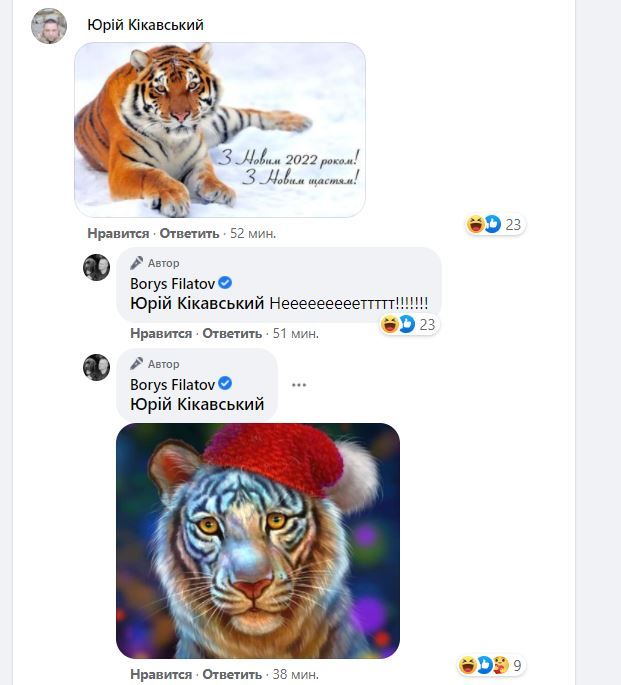Open Юрій Кікавський's profile name link at top
This screenshot has width=621, height=685.
(x=145, y=25)
